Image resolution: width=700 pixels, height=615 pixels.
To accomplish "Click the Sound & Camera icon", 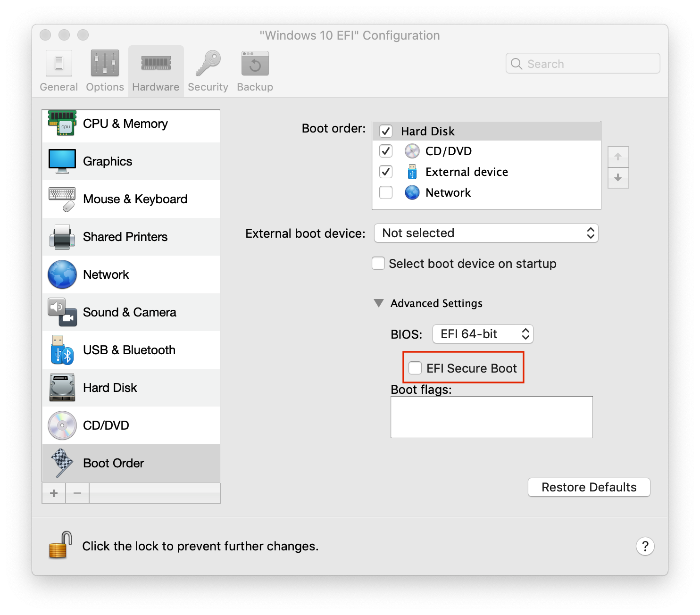I will (x=62, y=312).
